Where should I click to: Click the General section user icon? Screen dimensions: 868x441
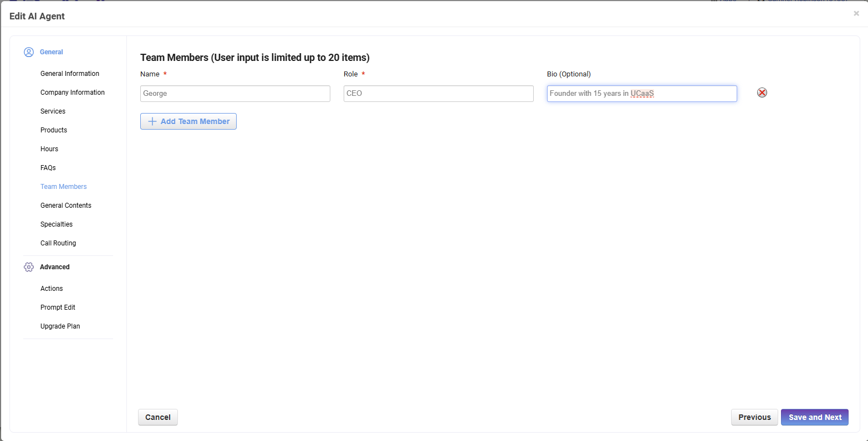(29, 52)
